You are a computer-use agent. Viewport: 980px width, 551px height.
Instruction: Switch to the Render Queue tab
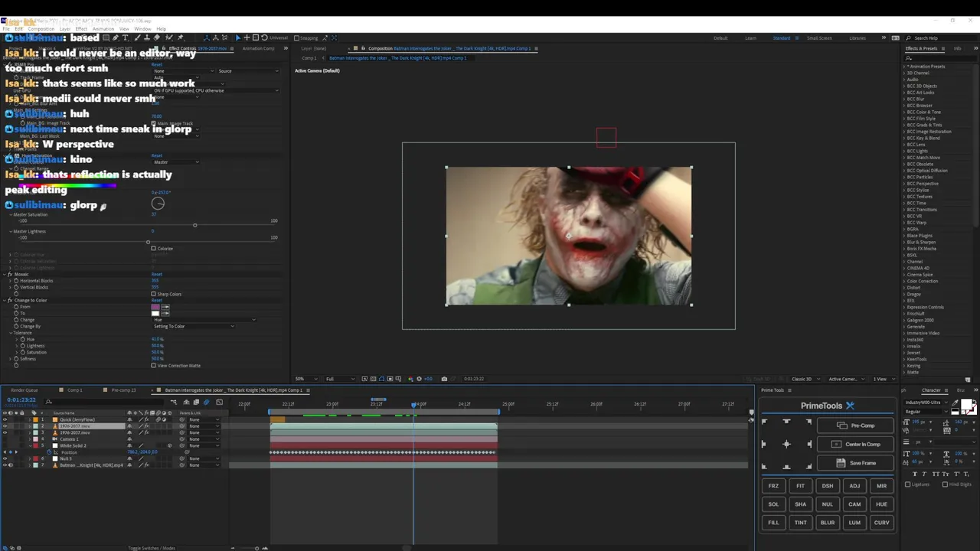coord(24,390)
